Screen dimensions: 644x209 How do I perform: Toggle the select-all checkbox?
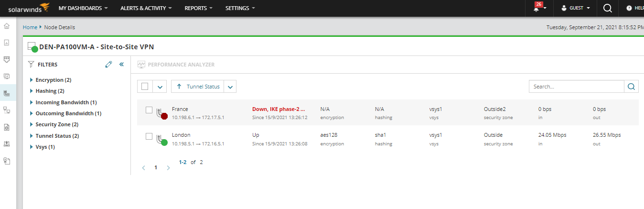pyautogui.click(x=145, y=87)
